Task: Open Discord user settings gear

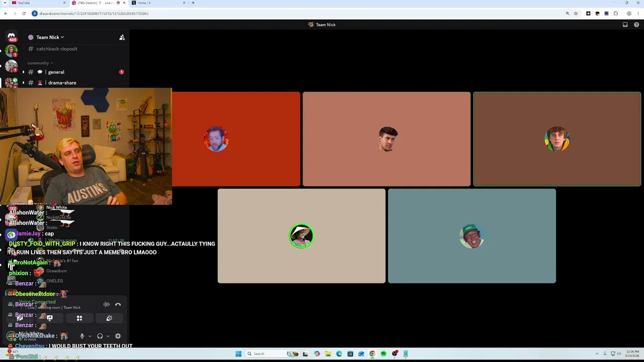Action: click(x=118, y=336)
